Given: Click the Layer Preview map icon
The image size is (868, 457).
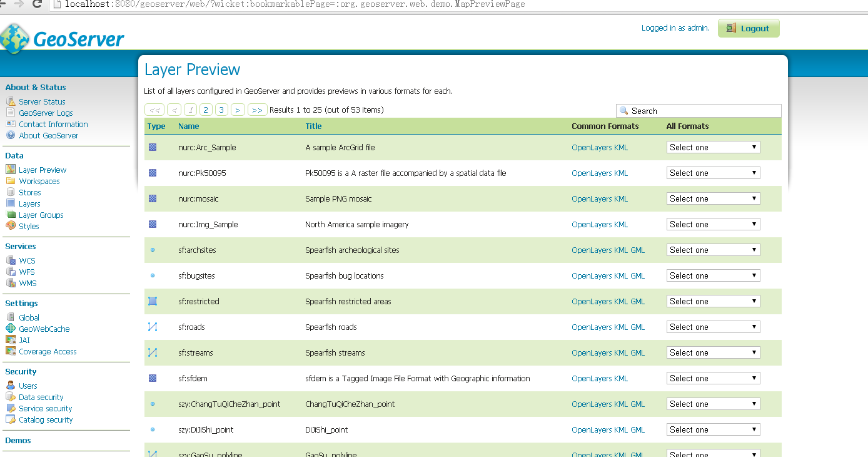Looking at the screenshot, I should click(x=11, y=170).
